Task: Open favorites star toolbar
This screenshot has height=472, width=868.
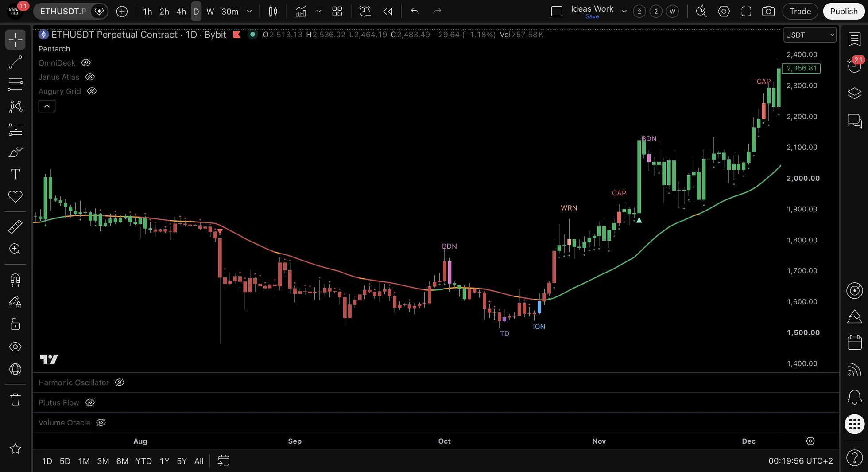Action: (x=15, y=449)
